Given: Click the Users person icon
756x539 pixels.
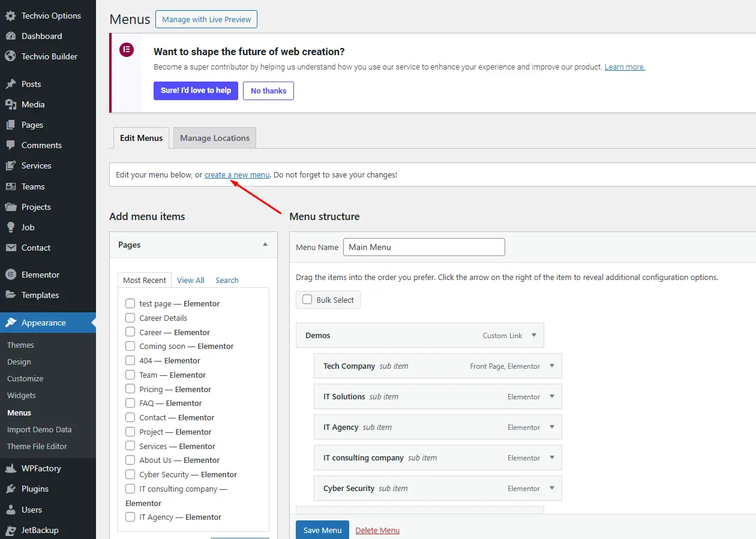Looking at the screenshot, I should point(10,510).
